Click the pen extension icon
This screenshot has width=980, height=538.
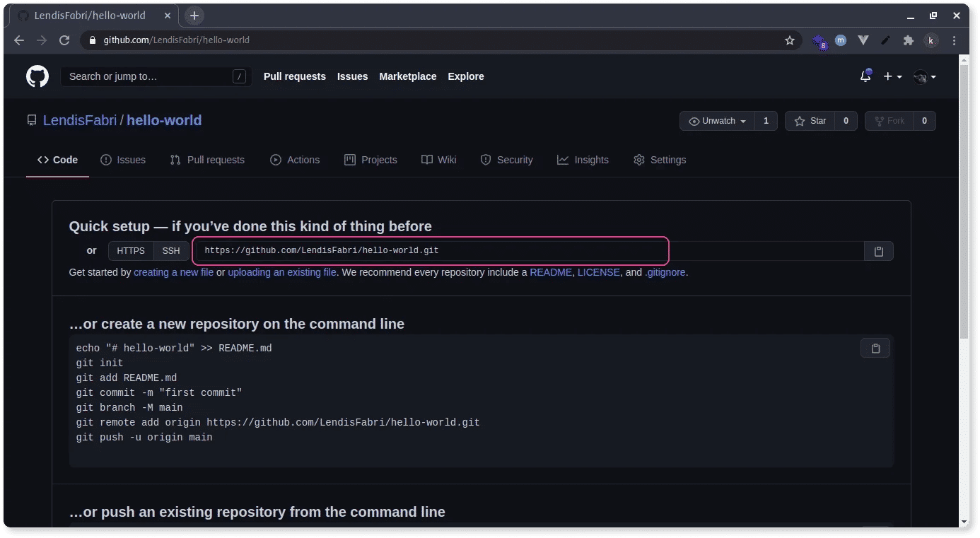coord(885,40)
